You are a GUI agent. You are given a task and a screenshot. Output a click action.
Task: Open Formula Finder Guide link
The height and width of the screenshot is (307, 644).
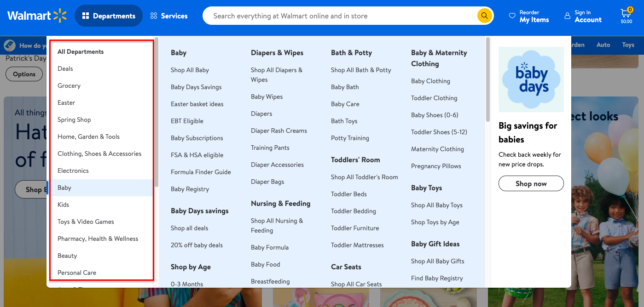(x=201, y=172)
